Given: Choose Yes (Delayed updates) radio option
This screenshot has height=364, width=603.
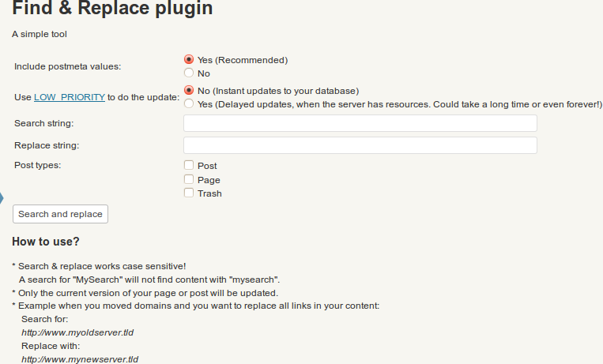Looking at the screenshot, I should [188, 103].
